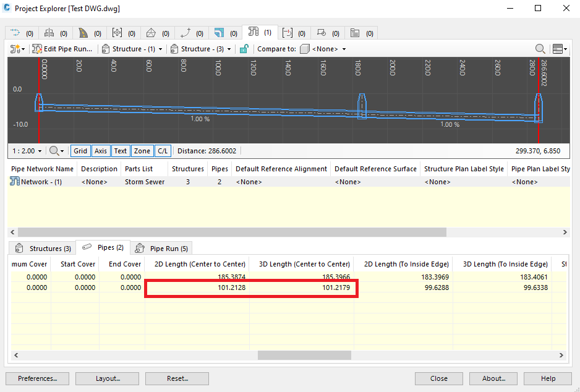Open the Preferences button
This screenshot has height=392, width=580.
(37, 378)
